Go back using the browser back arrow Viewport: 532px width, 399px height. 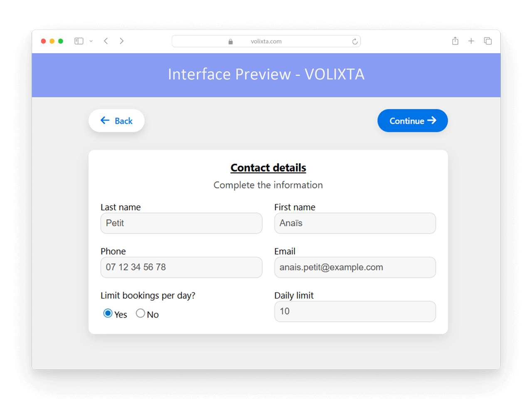pos(106,41)
